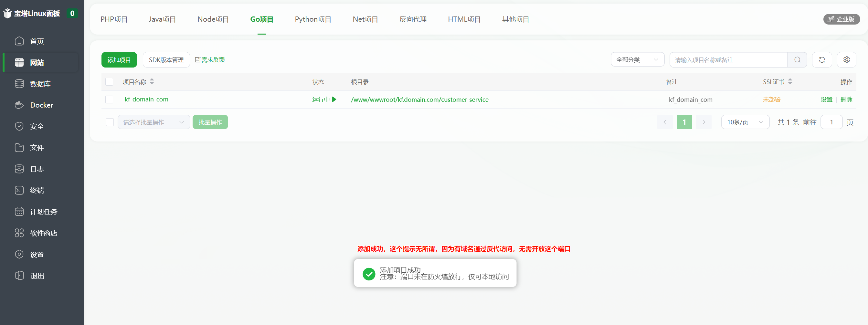Screen dimensions: 868x325
Task: Open the Terminal sidebar icon
Action: [19, 190]
